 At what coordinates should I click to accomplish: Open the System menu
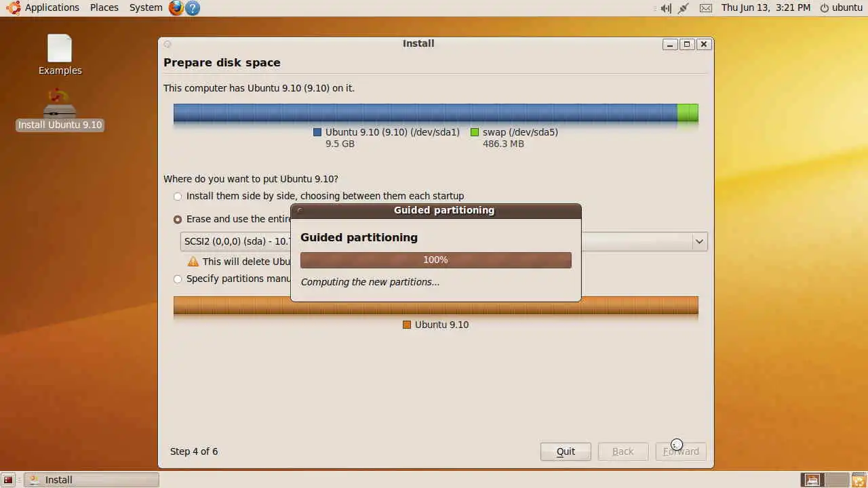(146, 8)
